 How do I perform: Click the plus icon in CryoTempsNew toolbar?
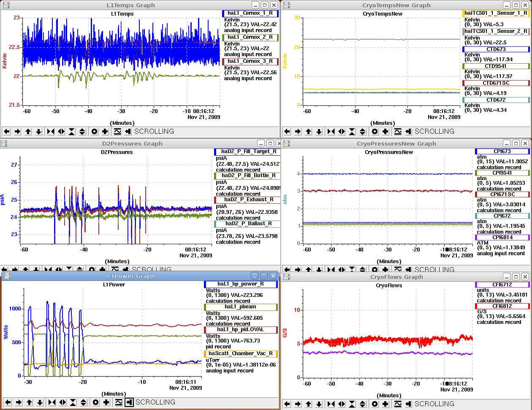tap(385, 132)
